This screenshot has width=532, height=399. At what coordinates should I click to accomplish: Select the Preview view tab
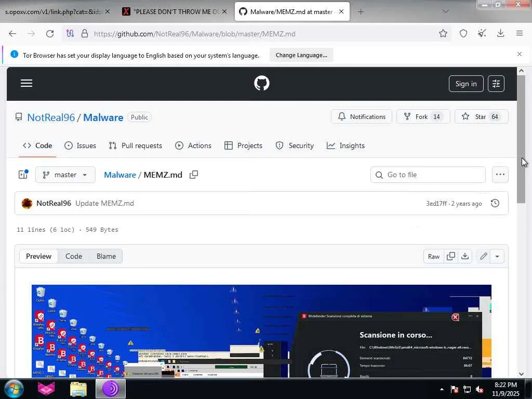38,256
